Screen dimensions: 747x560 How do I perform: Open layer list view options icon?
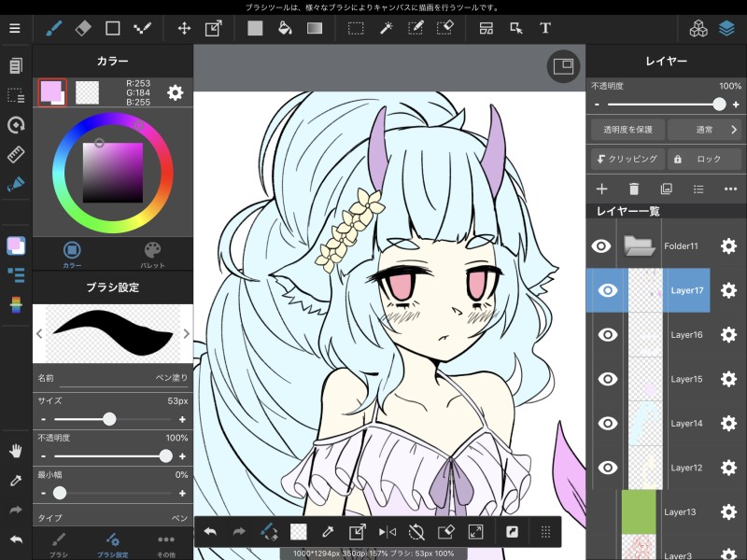tap(698, 189)
